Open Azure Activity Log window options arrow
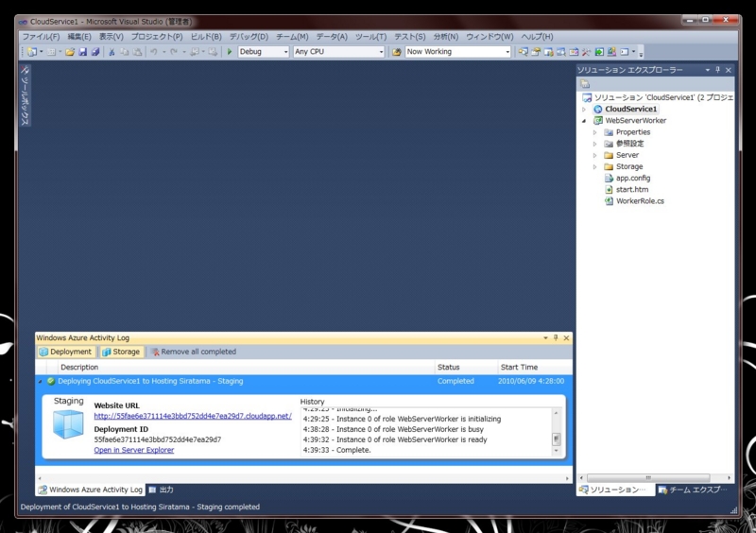This screenshot has width=756, height=533. [x=545, y=337]
